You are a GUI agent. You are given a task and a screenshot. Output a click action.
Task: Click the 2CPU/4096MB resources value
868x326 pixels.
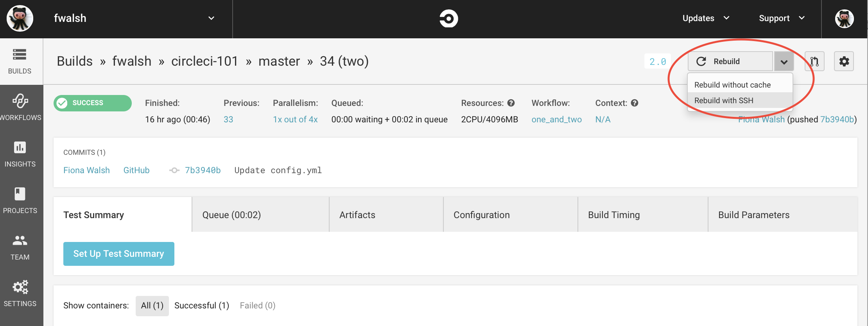tap(490, 120)
